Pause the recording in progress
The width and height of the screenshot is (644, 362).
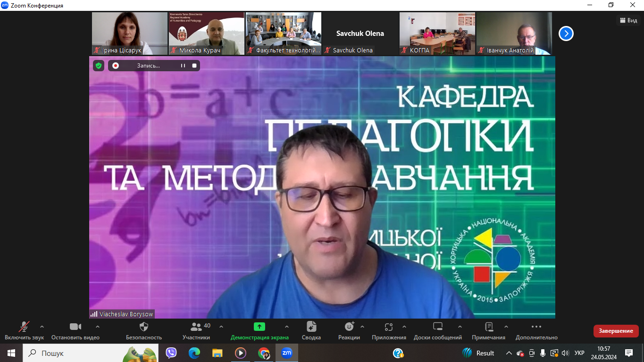point(183,66)
